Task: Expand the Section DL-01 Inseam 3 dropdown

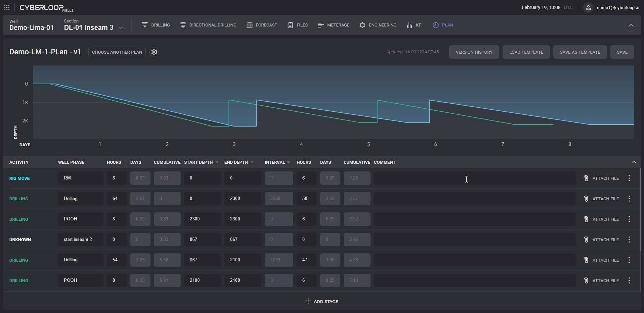Action: [x=121, y=28]
